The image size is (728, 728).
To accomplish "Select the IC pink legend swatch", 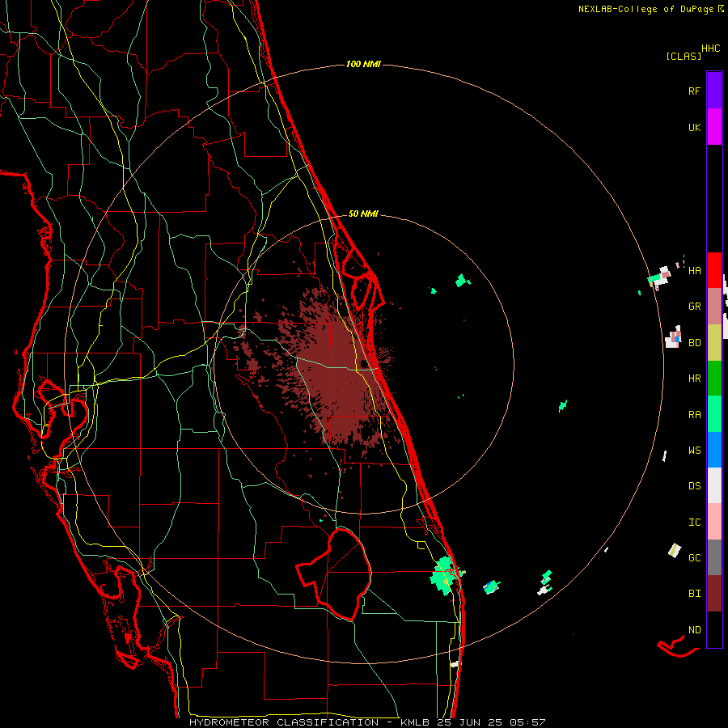I will pos(714,522).
